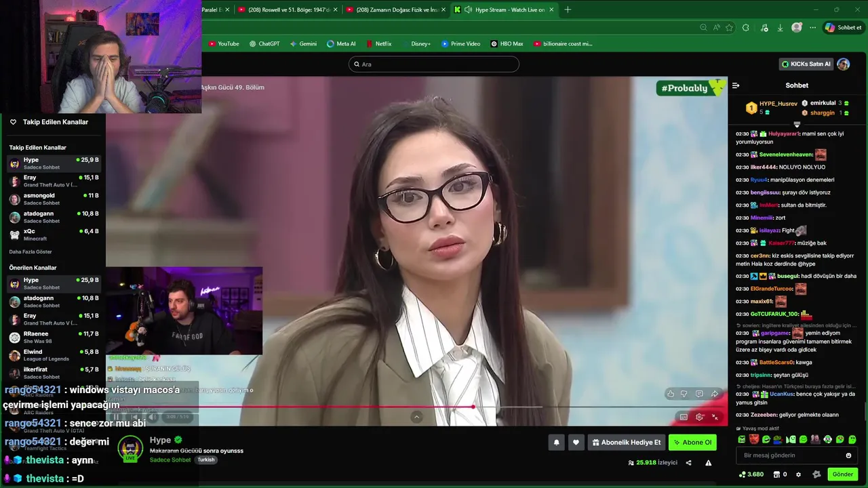The image size is (868, 488).
Task: Expand the chat leaderboard with the down arrow
Action: 797,125
